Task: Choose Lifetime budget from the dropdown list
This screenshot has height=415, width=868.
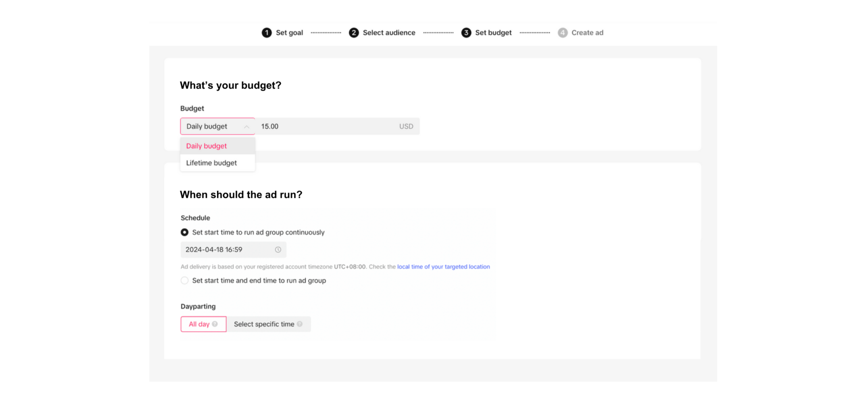Action: click(x=218, y=163)
